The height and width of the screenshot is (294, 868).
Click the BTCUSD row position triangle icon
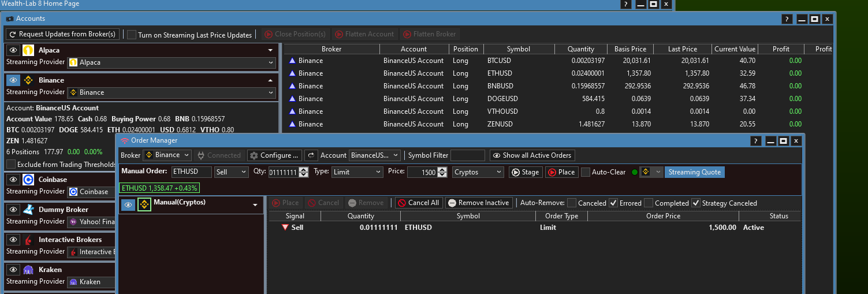click(x=292, y=61)
